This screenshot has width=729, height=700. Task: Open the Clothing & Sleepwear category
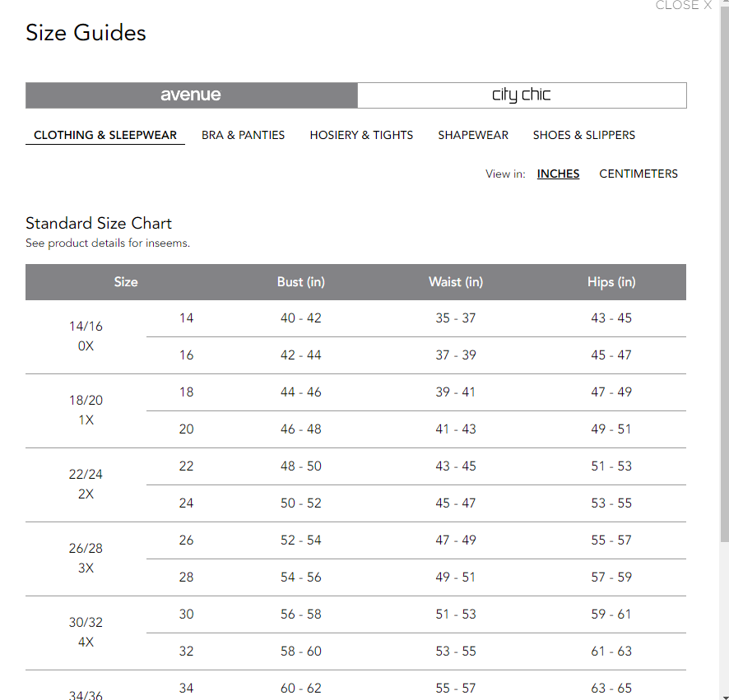tap(105, 135)
